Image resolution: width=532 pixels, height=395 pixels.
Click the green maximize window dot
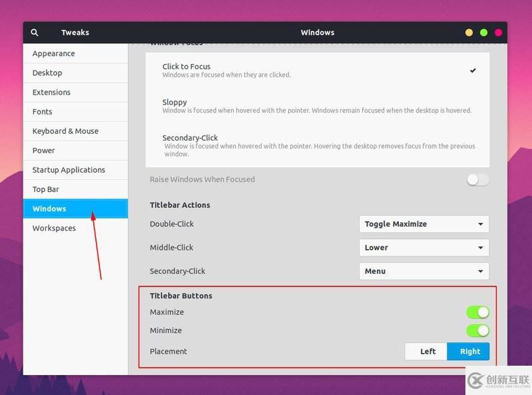click(x=483, y=33)
